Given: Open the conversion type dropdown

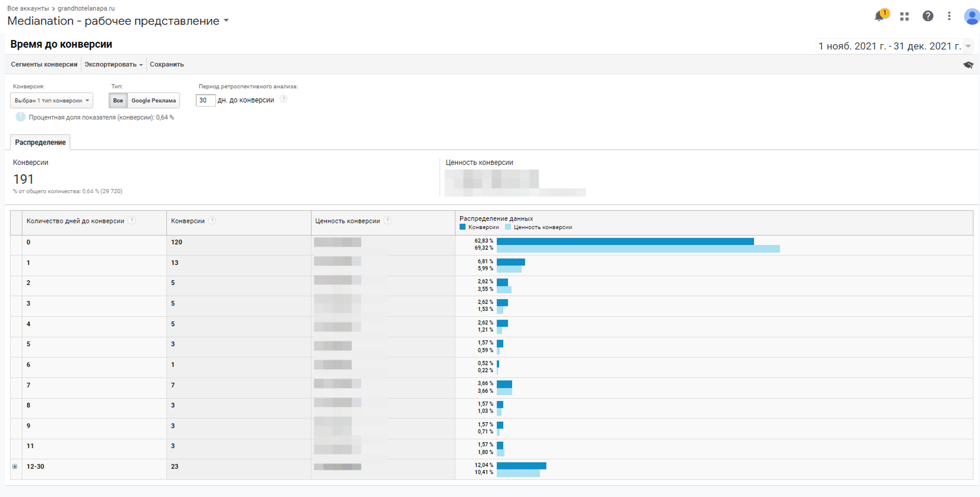Looking at the screenshot, I should pos(52,100).
